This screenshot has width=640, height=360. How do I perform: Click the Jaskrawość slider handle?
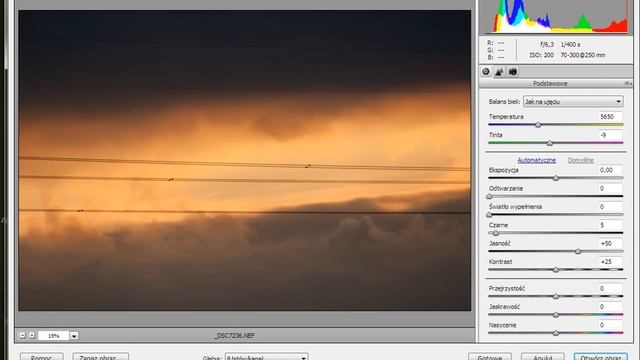click(556, 315)
